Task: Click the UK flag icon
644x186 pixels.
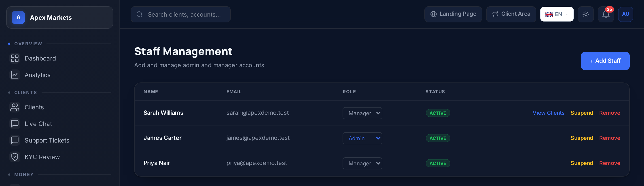Action: coord(549,15)
